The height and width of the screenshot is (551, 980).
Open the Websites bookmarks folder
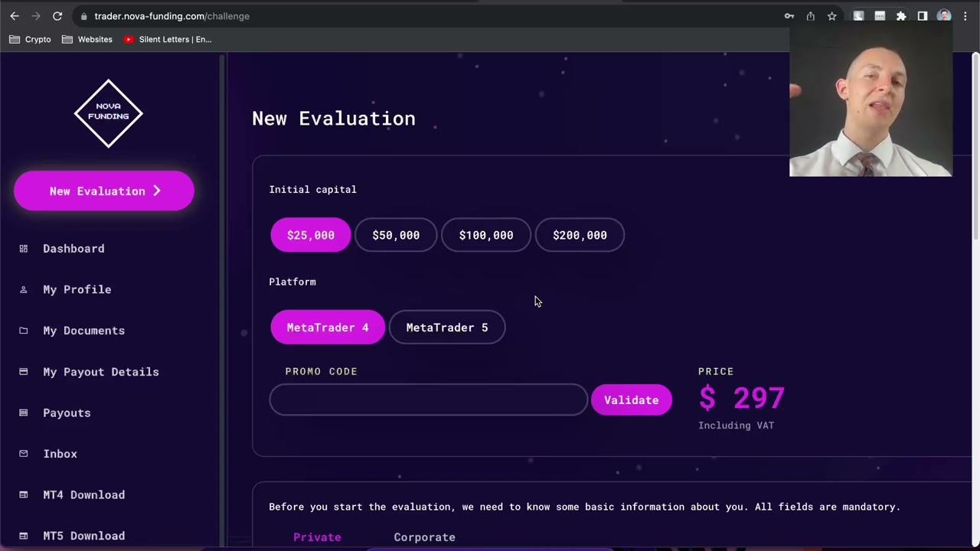tap(87, 39)
